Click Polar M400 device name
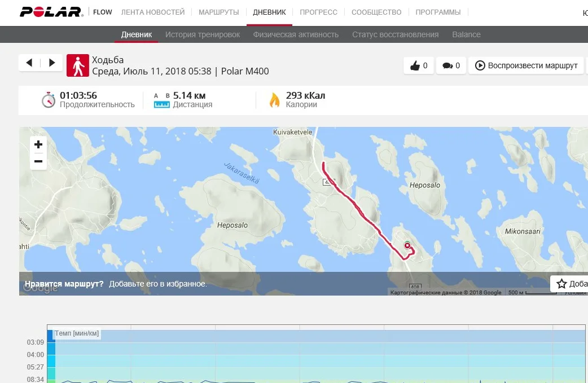Image resolution: width=588 pixels, height=383 pixels. pyautogui.click(x=245, y=71)
